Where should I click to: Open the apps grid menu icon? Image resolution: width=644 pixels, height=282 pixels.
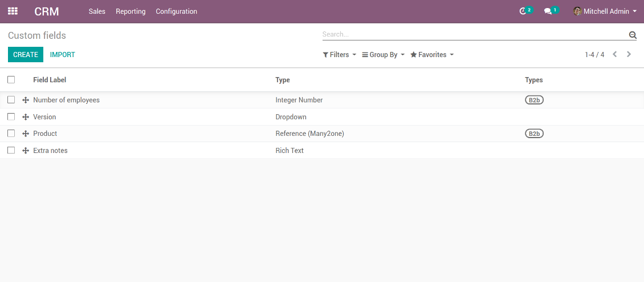click(x=13, y=11)
